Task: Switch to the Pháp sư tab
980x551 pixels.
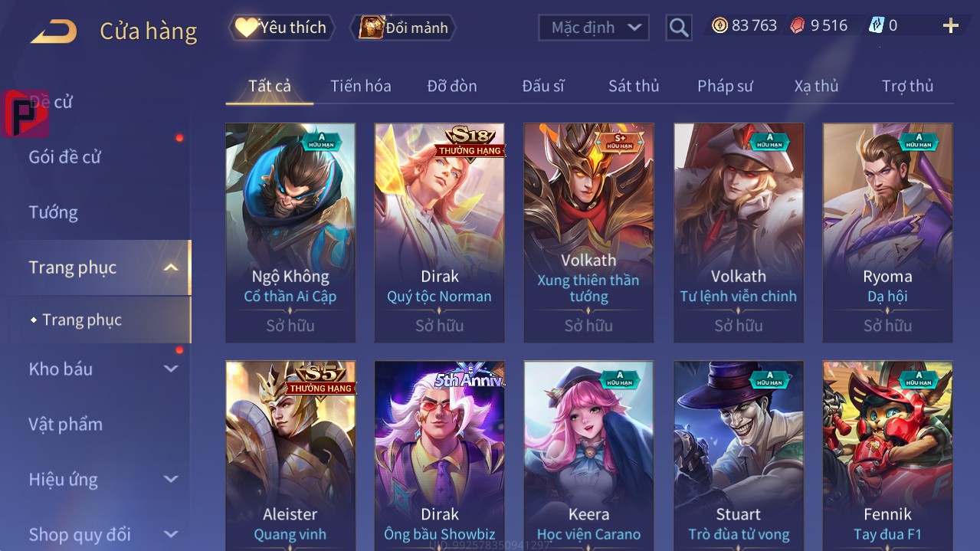Action: pos(725,86)
